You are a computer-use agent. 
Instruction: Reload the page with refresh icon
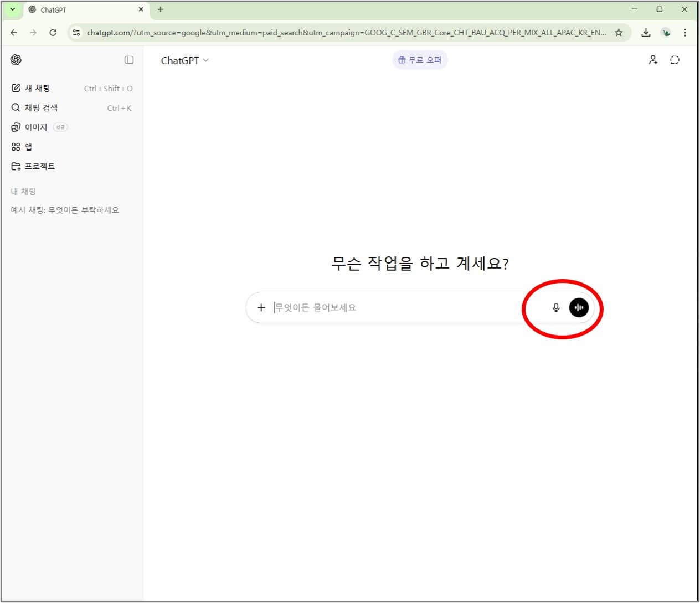coord(53,33)
